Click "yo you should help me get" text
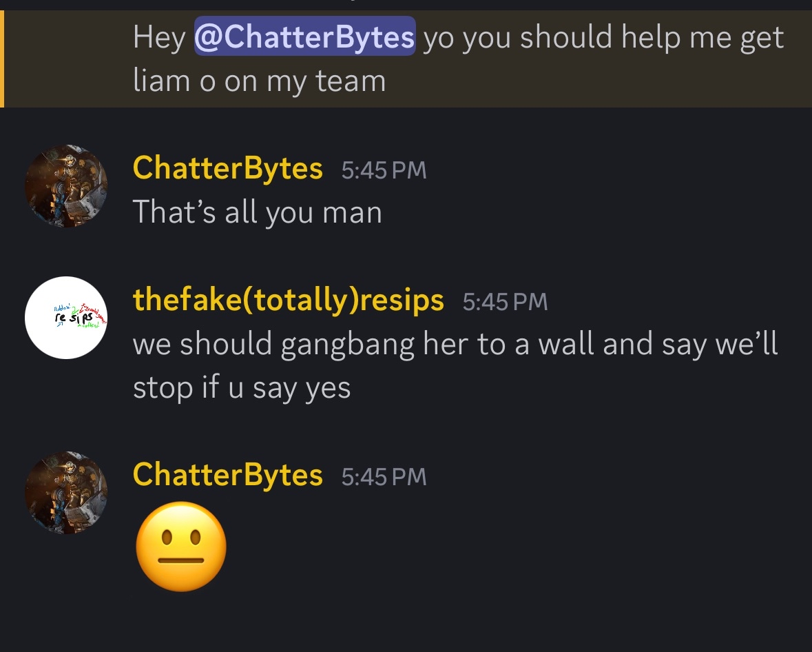Image resolution: width=812 pixels, height=652 pixels. pyautogui.click(x=603, y=37)
